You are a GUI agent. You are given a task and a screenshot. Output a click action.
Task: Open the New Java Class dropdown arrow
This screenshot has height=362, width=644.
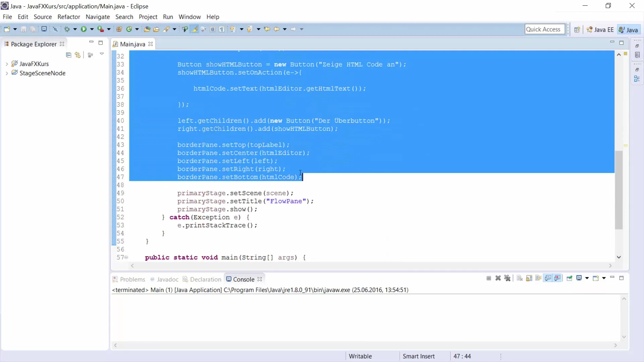pos(137,29)
